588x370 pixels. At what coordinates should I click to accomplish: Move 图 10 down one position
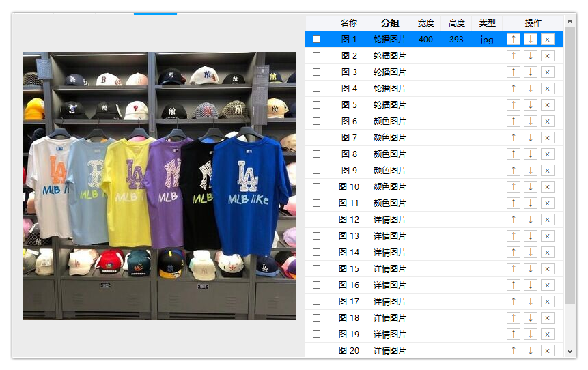click(530, 186)
